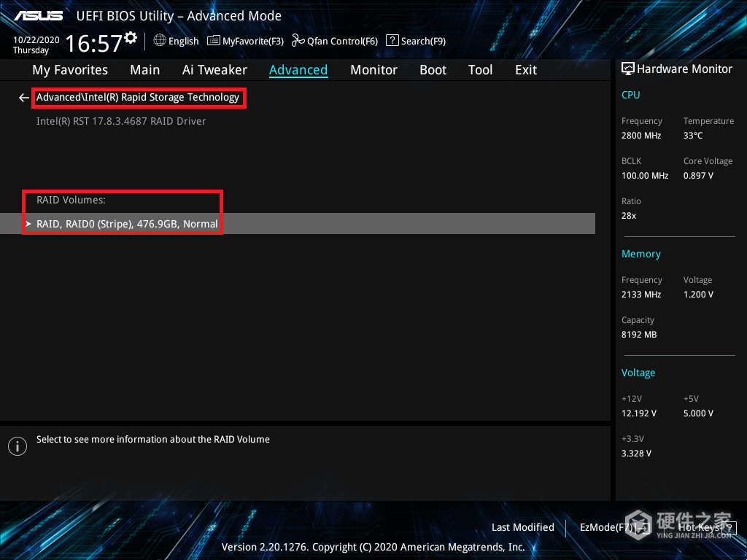Image resolution: width=747 pixels, height=560 pixels.
Task: Click the Intel(R) RST 17.8.3.4687 RAID Driver text
Action: 121,121
